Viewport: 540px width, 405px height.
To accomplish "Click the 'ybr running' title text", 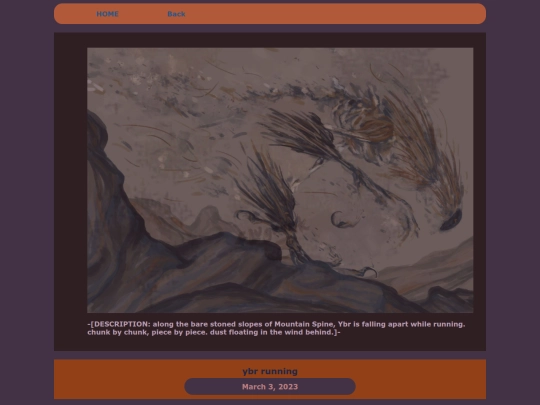I will [270, 371].
